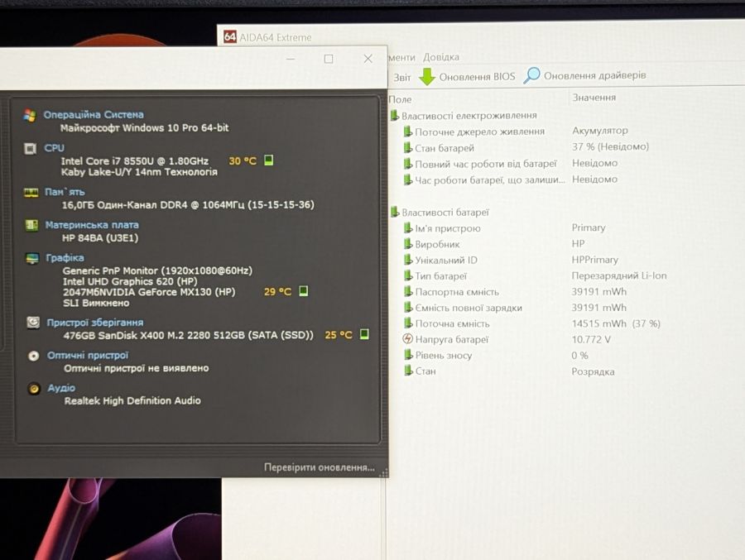Click the speaker icon by Аудіо
The image size is (745, 560).
(34, 389)
